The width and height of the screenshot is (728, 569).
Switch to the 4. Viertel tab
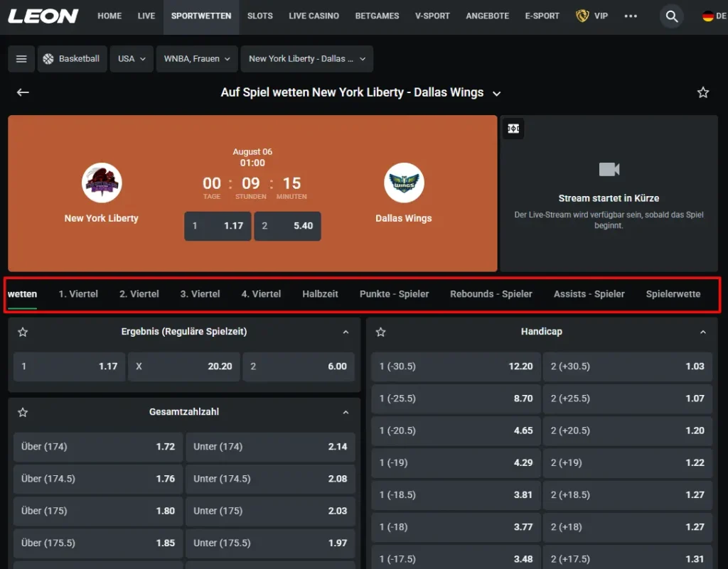(x=261, y=294)
